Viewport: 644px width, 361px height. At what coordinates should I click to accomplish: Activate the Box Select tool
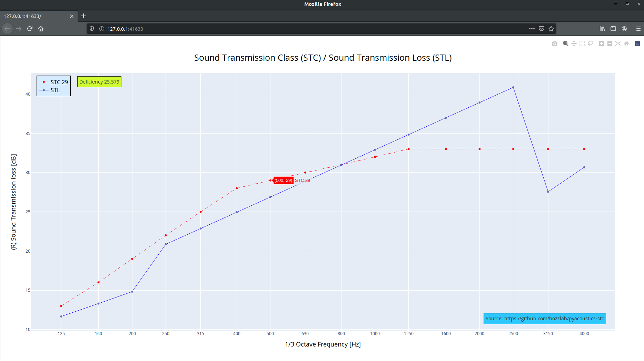(582, 43)
